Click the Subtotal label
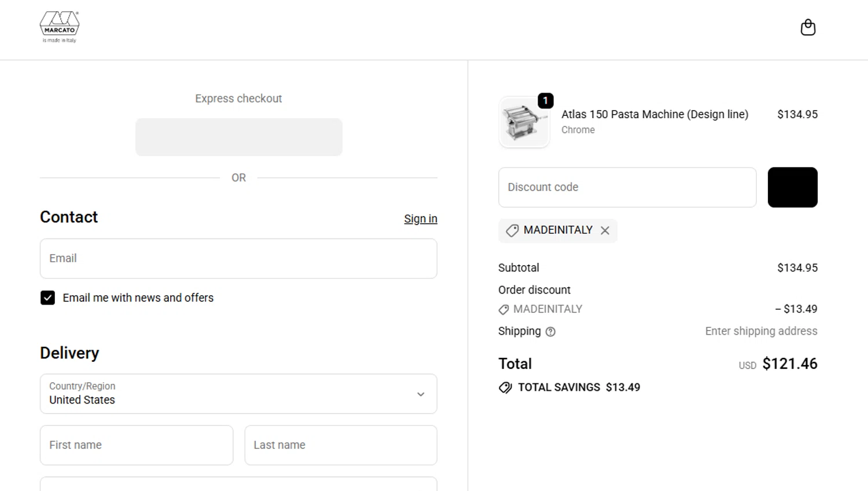 [518, 268]
